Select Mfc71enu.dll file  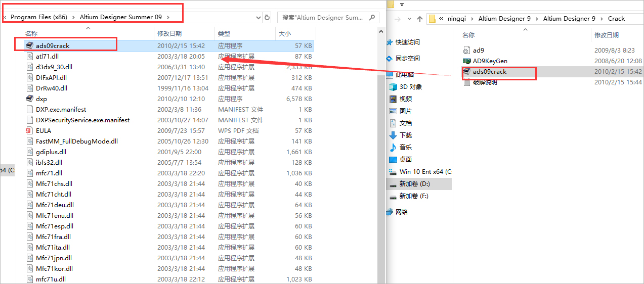[x=54, y=215]
